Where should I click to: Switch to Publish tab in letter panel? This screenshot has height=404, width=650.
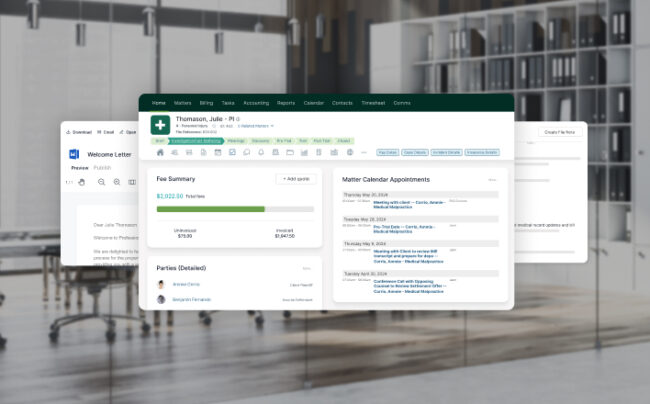point(103,168)
